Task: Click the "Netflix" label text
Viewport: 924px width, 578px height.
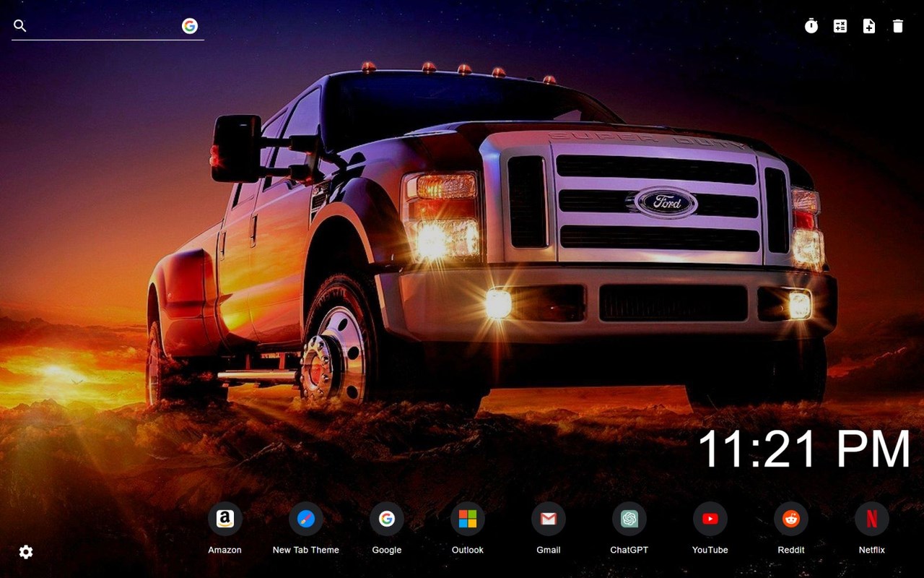Action: pyautogui.click(x=872, y=550)
